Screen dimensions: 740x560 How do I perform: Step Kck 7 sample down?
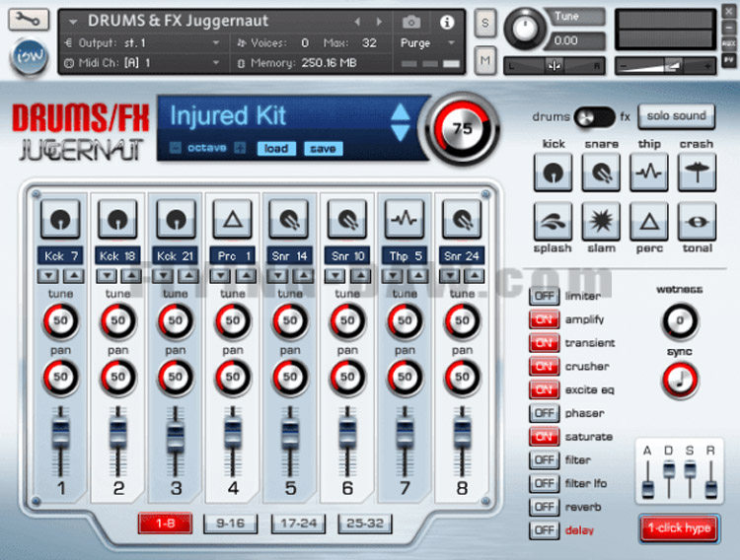(x=48, y=275)
